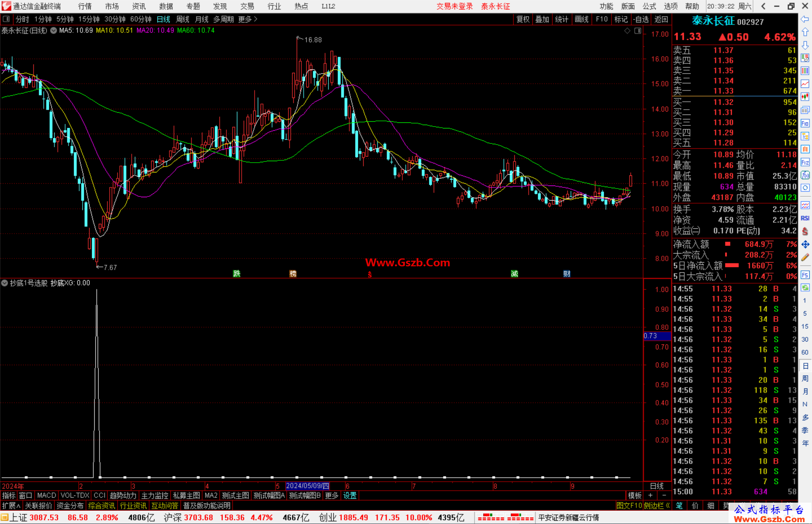Open the 设置 settings link in indicator bar

(x=350, y=495)
